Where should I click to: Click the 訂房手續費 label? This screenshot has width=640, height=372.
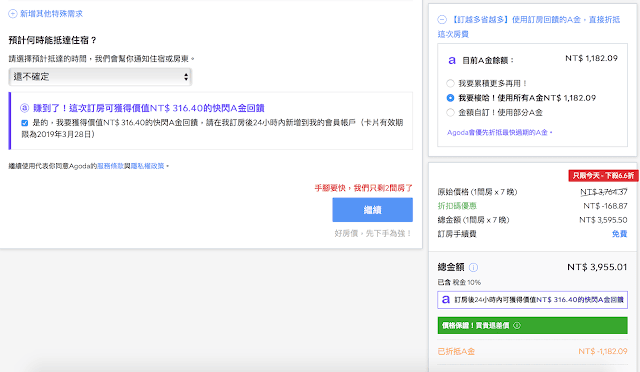457,234
